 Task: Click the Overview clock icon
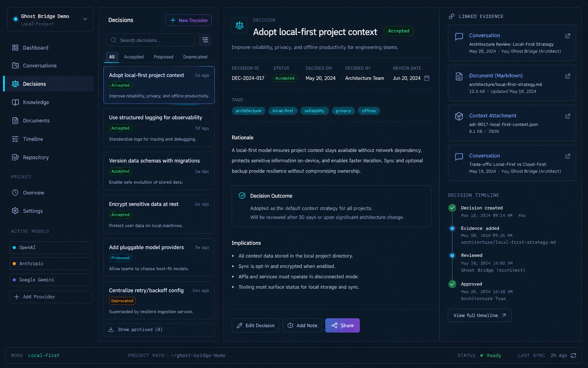[x=15, y=193]
